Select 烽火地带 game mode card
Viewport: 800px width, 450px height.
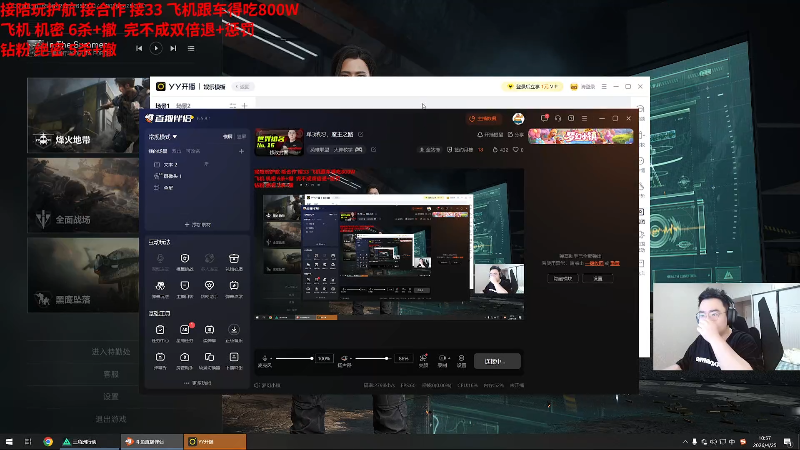83,115
